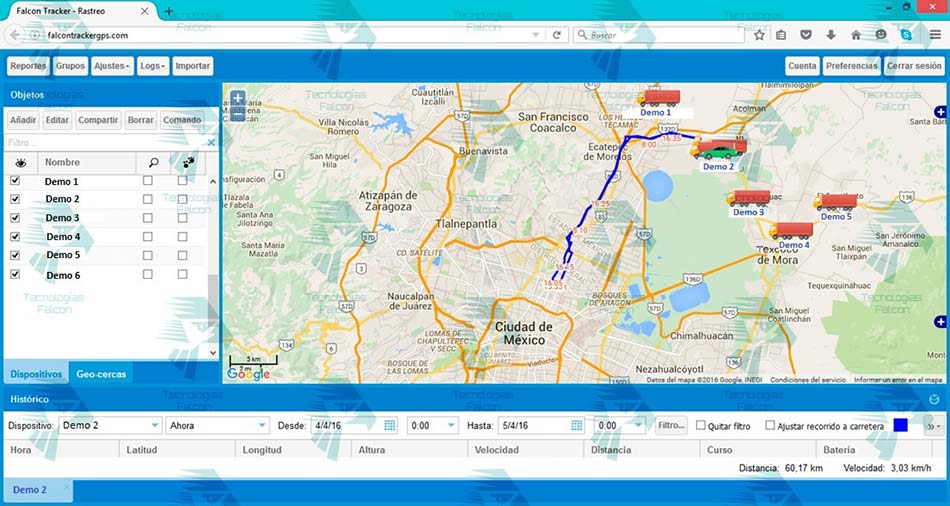This screenshot has width=950, height=506.
Task: Focus the browser Buscar search box
Action: coord(659,35)
